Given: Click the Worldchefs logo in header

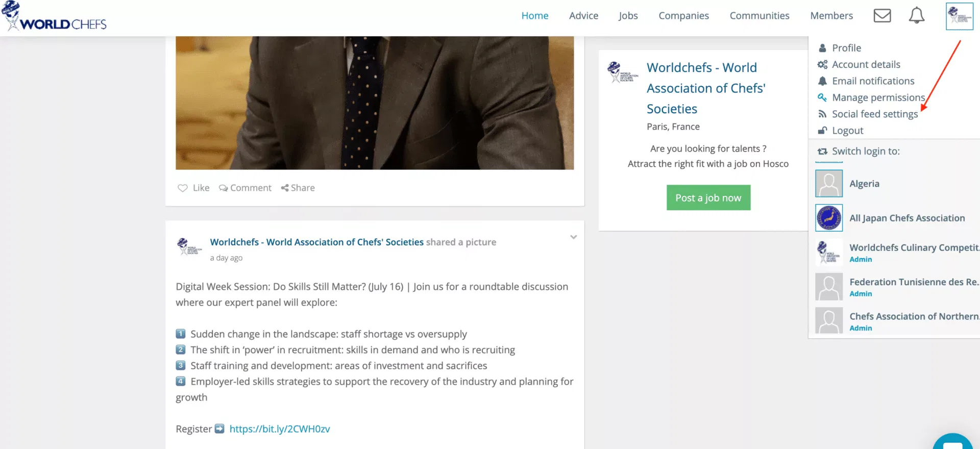Looking at the screenshot, I should (54, 17).
